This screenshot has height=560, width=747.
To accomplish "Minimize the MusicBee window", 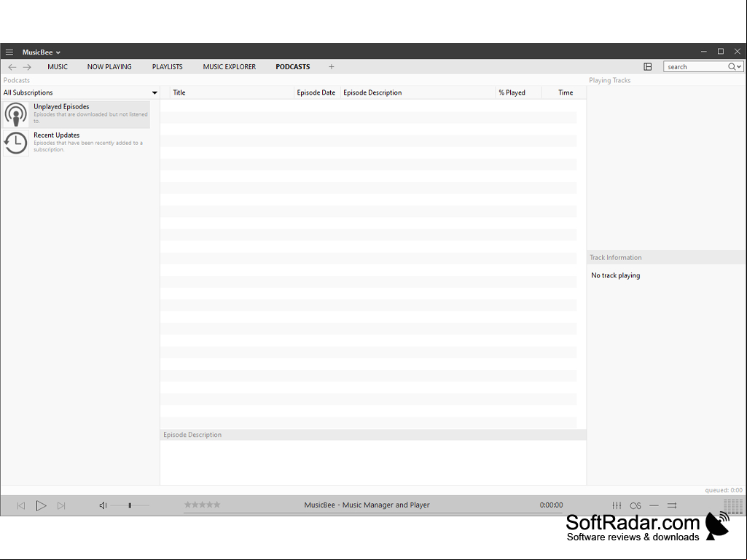I will click(704, 52).
